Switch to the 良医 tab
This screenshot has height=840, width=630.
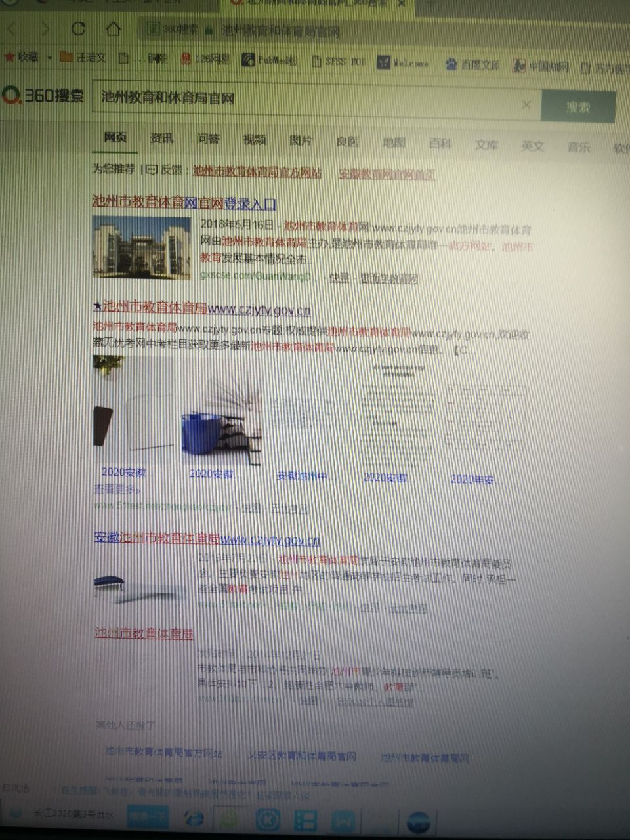(347, 141)
